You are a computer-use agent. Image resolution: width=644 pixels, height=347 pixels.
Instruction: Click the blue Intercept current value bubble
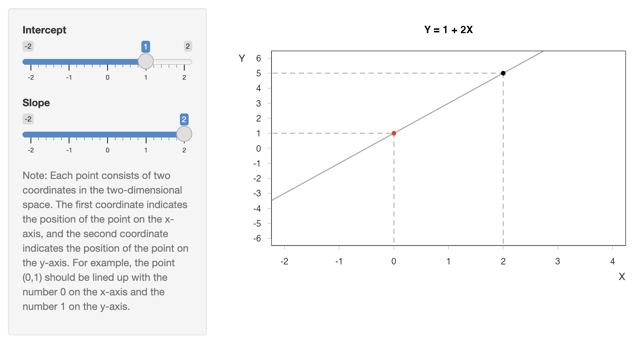click(x=145, y=47)
